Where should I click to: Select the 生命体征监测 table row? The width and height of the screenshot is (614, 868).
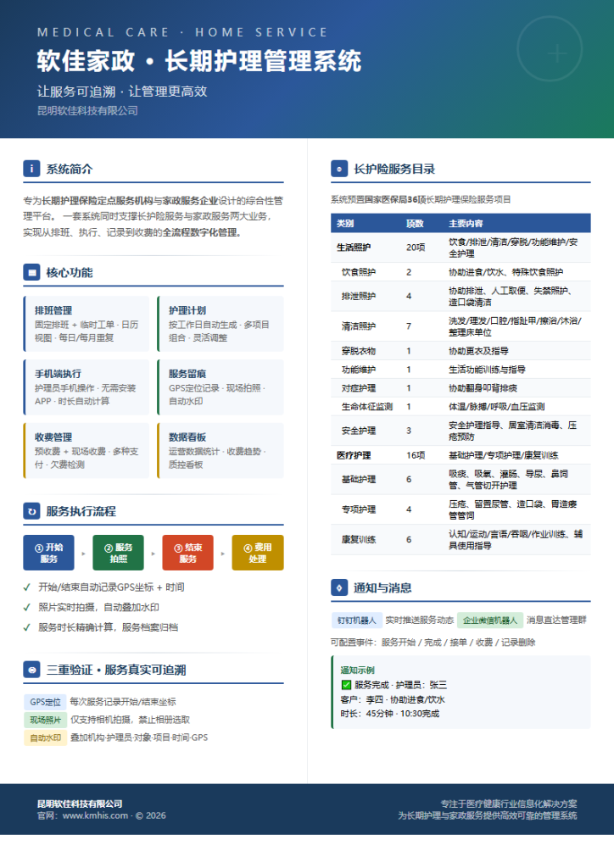tap(460, 406)
